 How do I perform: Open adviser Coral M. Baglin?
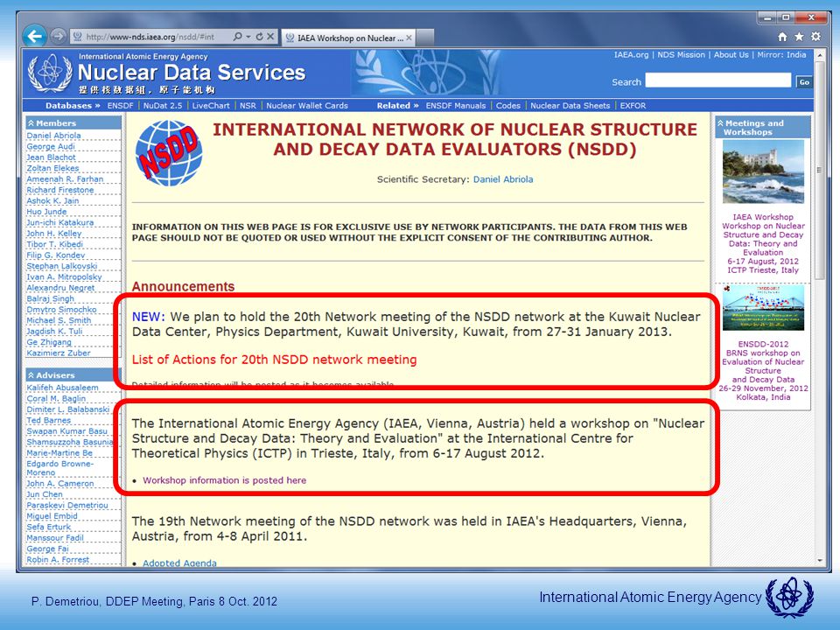click(56, 399)
